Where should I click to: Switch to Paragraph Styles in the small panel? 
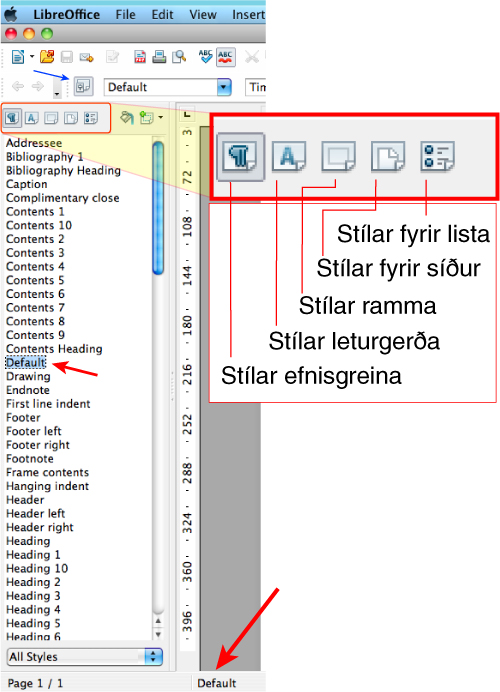[13, 118]
